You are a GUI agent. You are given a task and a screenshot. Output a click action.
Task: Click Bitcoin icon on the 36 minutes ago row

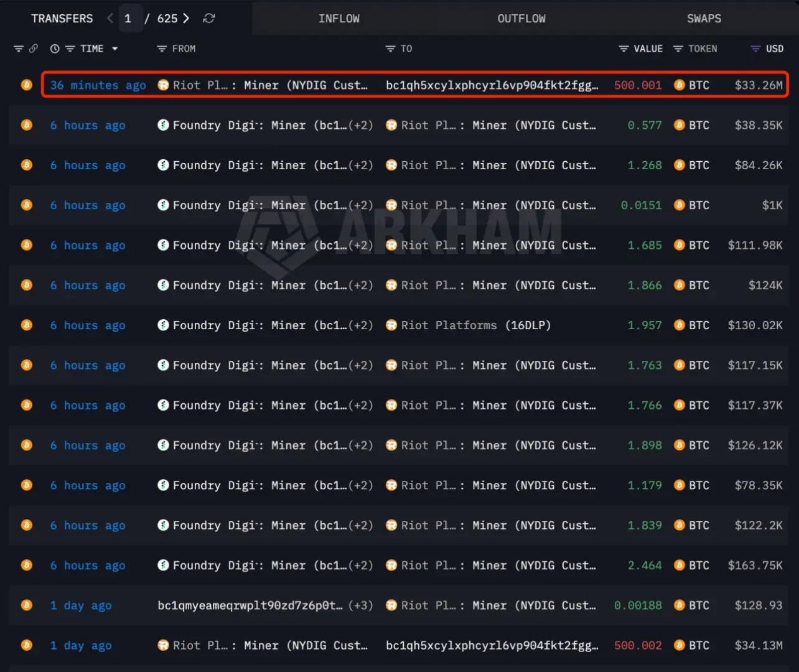pos(27,85)
